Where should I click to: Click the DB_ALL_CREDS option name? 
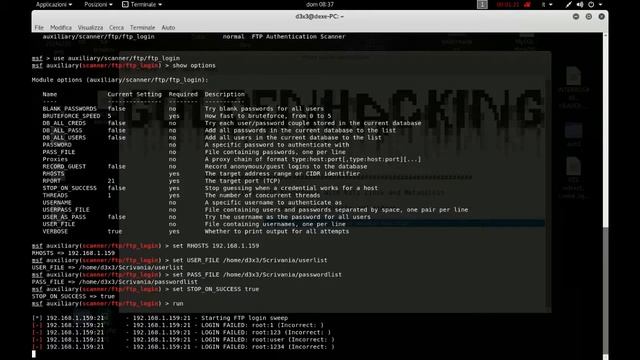pos(64,123)
